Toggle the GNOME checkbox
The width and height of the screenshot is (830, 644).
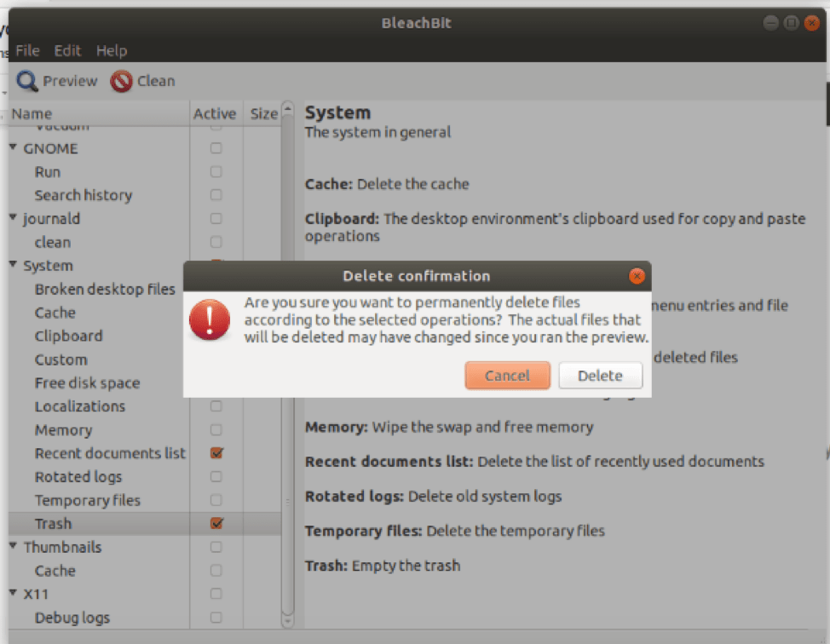(216, 148)
